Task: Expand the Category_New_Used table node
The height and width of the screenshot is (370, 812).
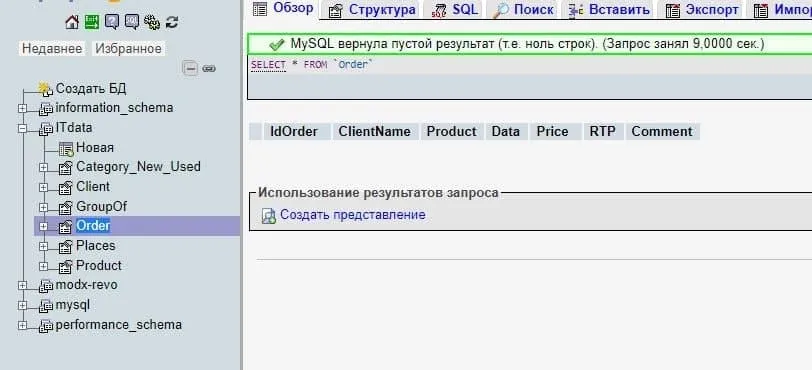Action: (44, 167)
